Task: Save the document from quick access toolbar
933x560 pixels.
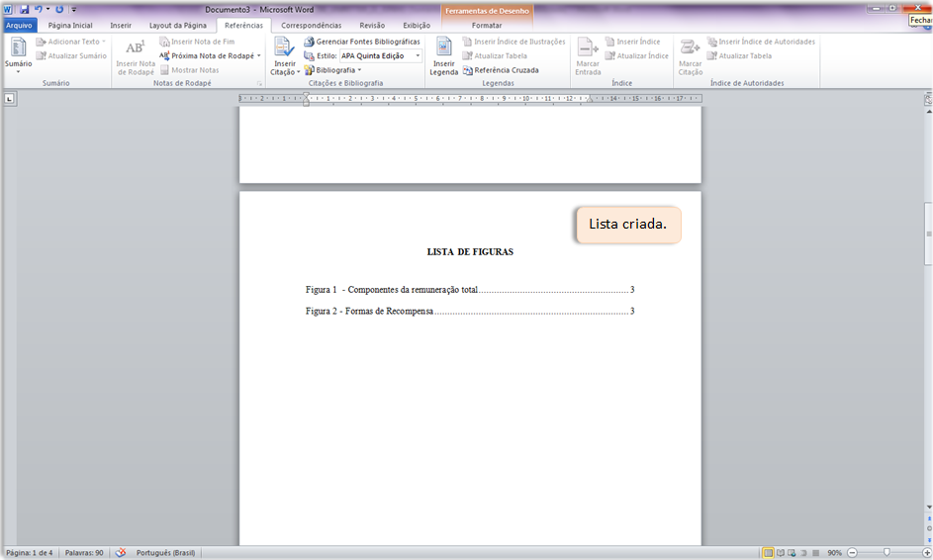Action: tap(25, 10)
